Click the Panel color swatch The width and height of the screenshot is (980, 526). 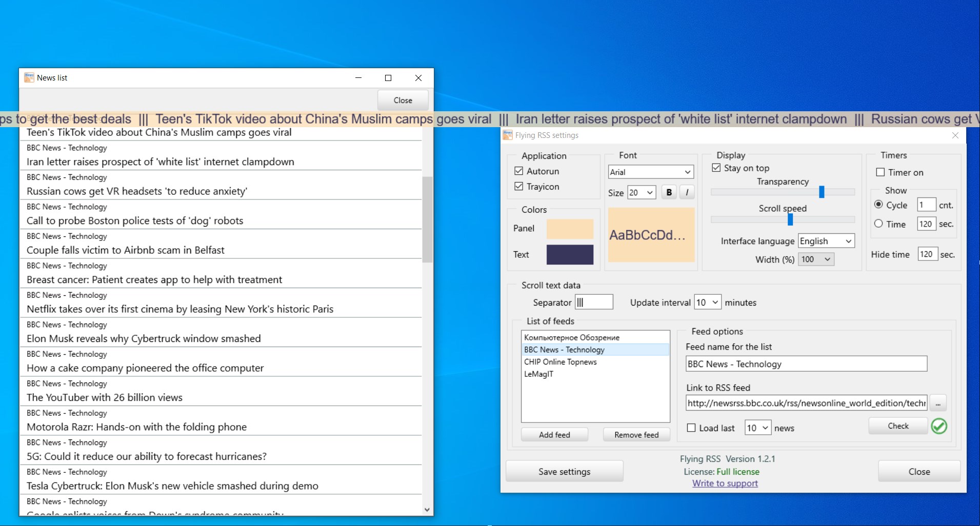click(x=570, y=229)
